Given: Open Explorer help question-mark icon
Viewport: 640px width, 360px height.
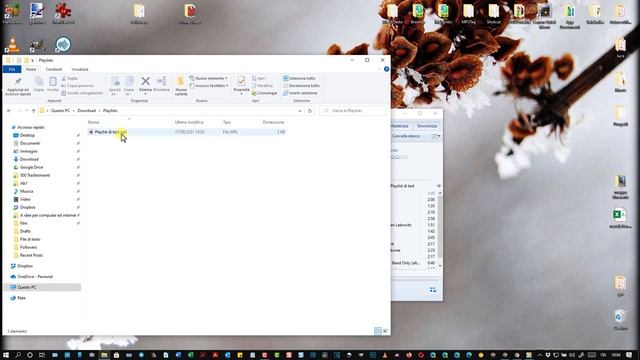Looking at the screenshot, I should pyautogui.click(x=387, y=69).
